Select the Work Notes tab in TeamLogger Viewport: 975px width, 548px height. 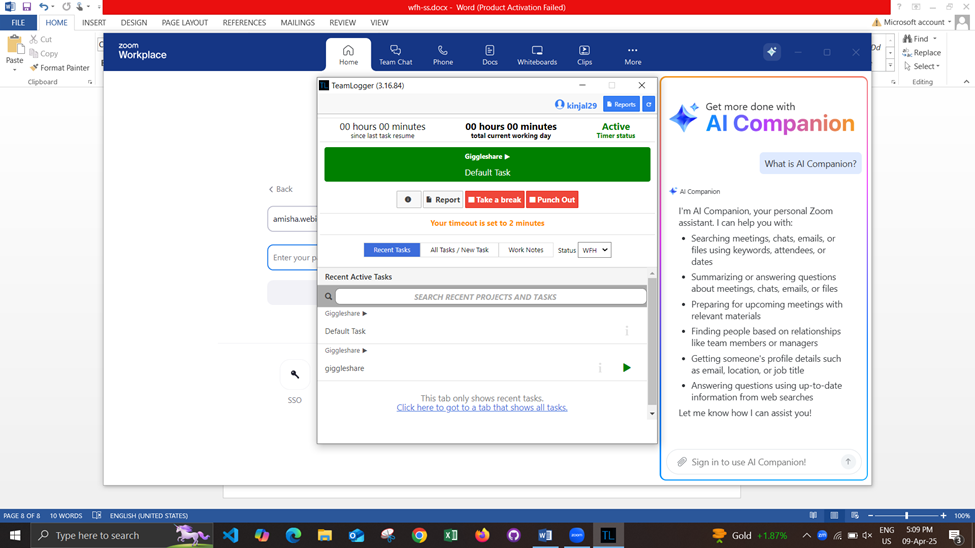pos(525,250)
